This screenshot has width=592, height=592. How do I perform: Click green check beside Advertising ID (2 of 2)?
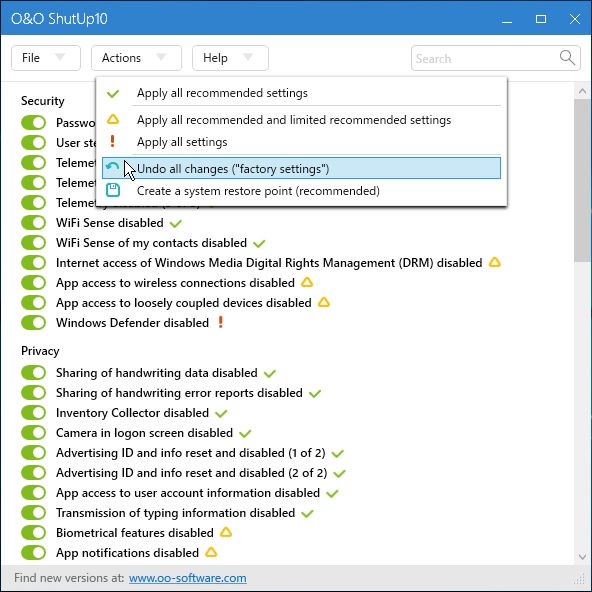(339, 474)
